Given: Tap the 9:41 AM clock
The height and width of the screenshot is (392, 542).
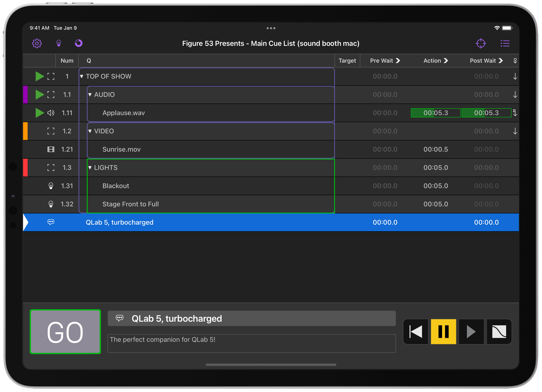Looking at the screenshot, I should point(39,28).
